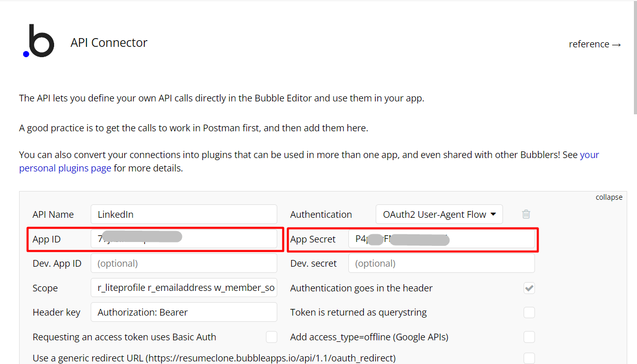Check Use a generic redirect URL
This screenshot has height=364, width=637.
[529, 358]
